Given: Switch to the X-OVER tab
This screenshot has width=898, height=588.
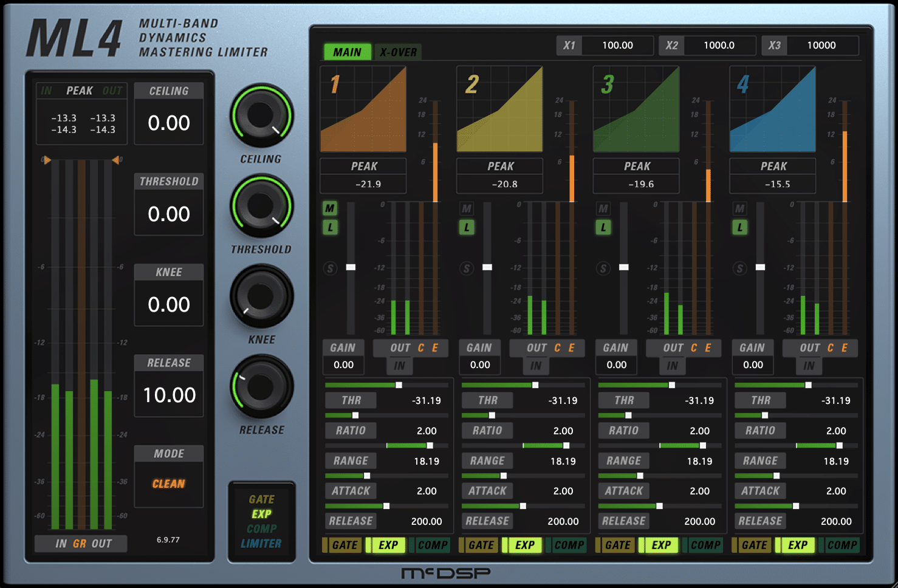Looking at the screenshot, I should click(399, 52).
